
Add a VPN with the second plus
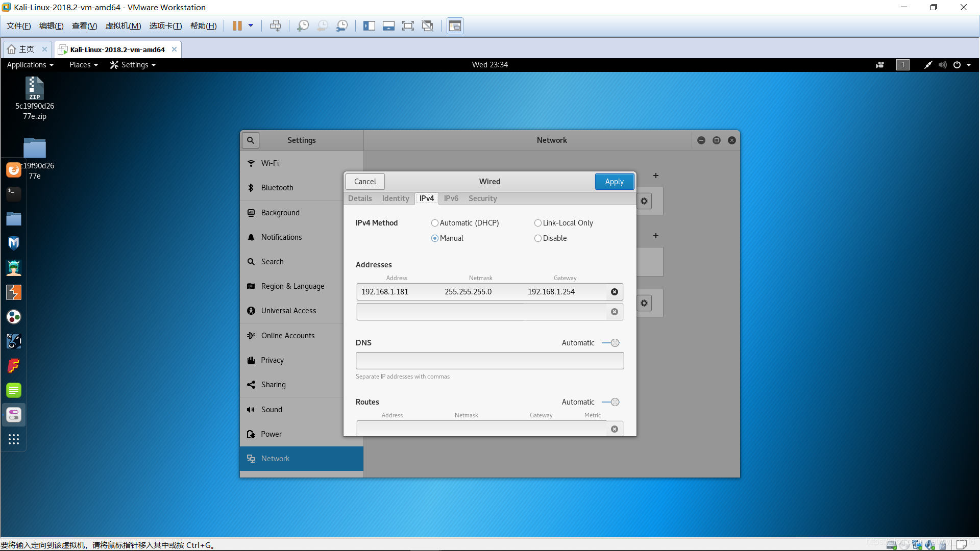[656, 236]
